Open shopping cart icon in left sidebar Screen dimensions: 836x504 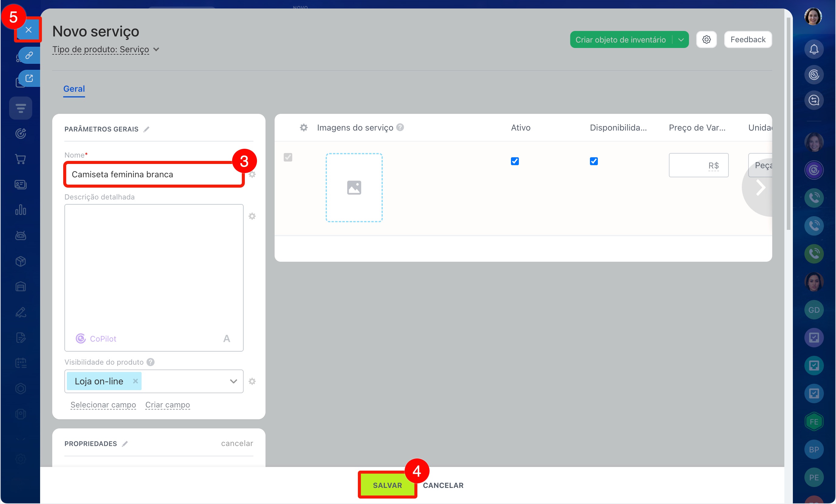point(21,159)
